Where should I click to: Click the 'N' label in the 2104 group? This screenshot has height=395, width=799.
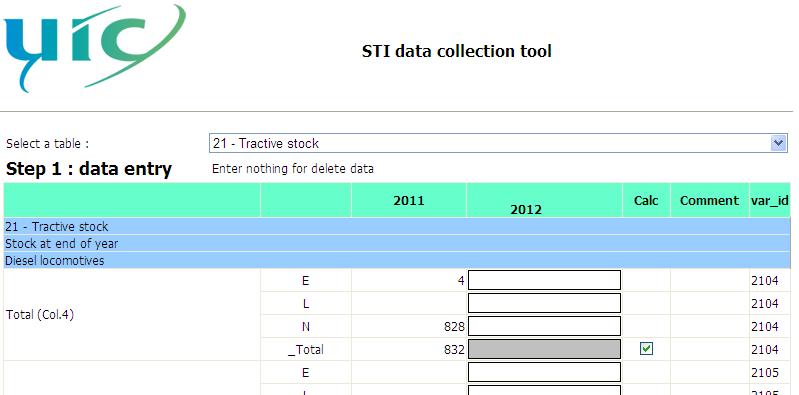point(306,327)
